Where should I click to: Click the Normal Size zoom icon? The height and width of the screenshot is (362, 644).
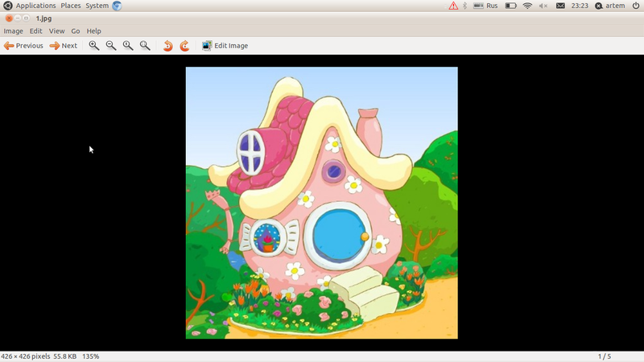(x=128, y=46)
